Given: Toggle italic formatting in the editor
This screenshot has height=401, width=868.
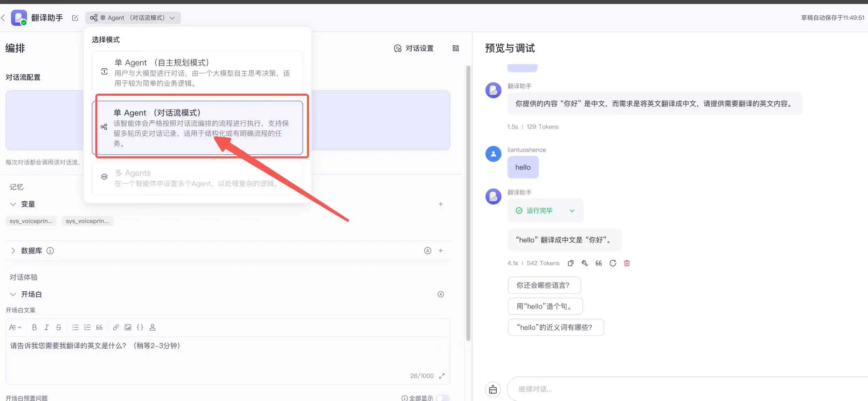Looking at the screenshot, I should coord(46,327).
